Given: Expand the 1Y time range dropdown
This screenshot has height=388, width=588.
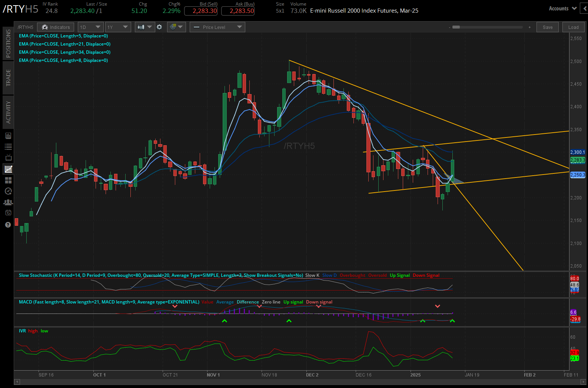Looking at the screenshot, I should coord(117,27).
